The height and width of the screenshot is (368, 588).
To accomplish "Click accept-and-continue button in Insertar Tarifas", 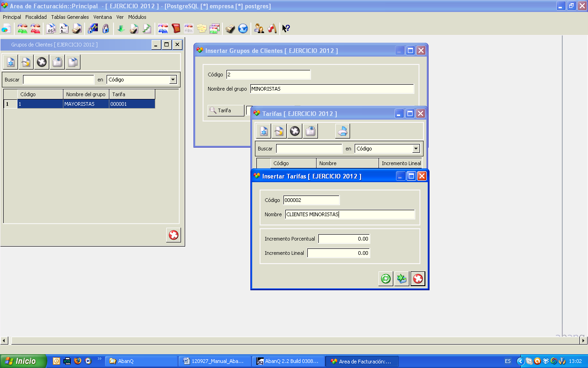I will (402, 279).
